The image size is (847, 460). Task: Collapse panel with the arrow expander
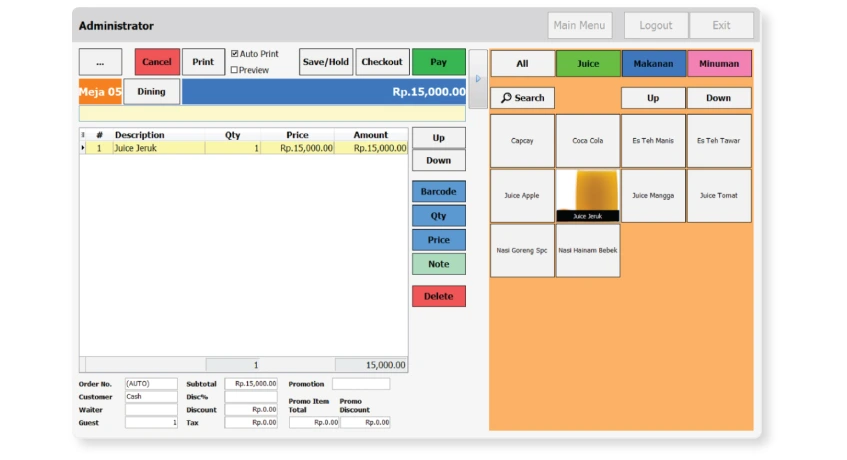click(x=478, y=79)
